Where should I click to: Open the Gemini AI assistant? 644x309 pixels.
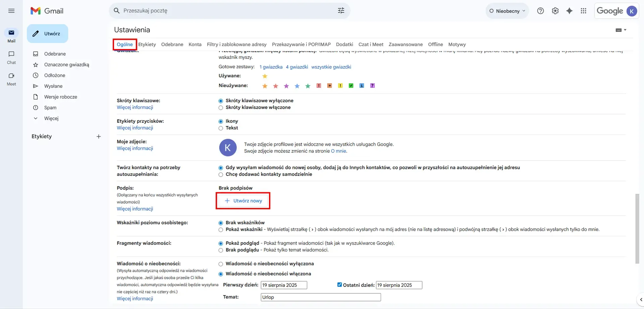(x=570, y=10)
